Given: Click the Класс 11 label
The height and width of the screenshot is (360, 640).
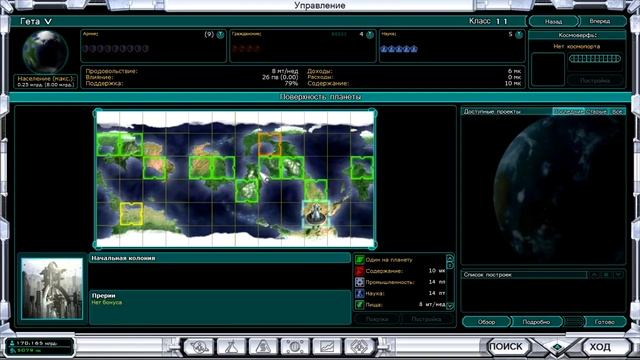Looking at the screenshot, I should (x=488, y=21).
